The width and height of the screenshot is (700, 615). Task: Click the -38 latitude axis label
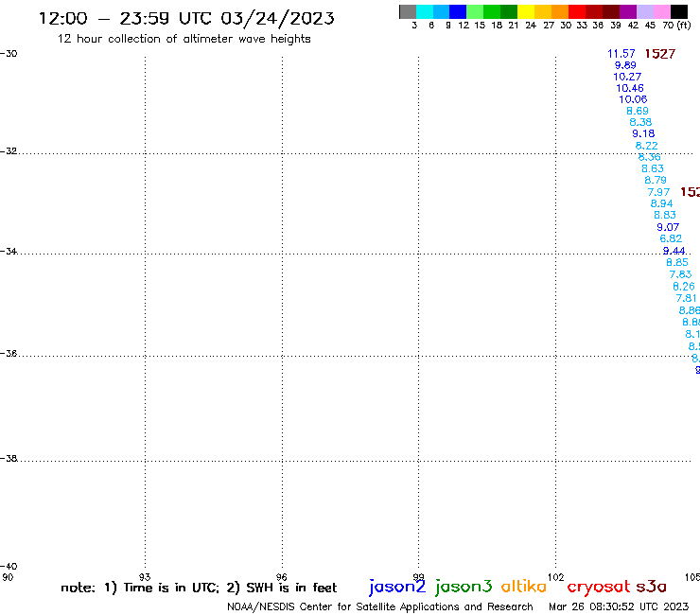(x=9, y=459)
